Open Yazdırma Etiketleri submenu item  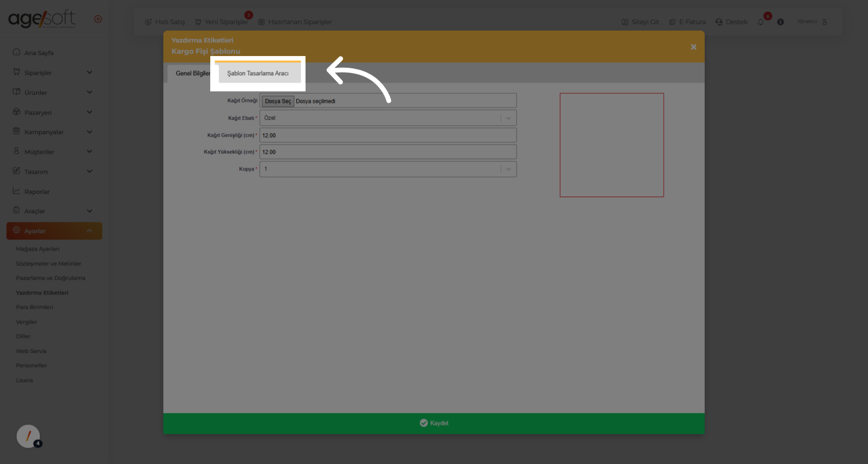click(x=42, y=293)
